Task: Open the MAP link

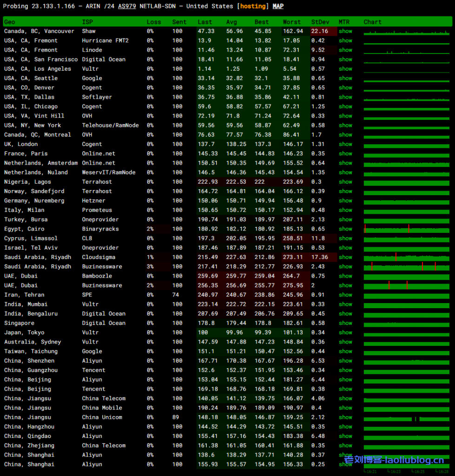Action: (278, 7)
